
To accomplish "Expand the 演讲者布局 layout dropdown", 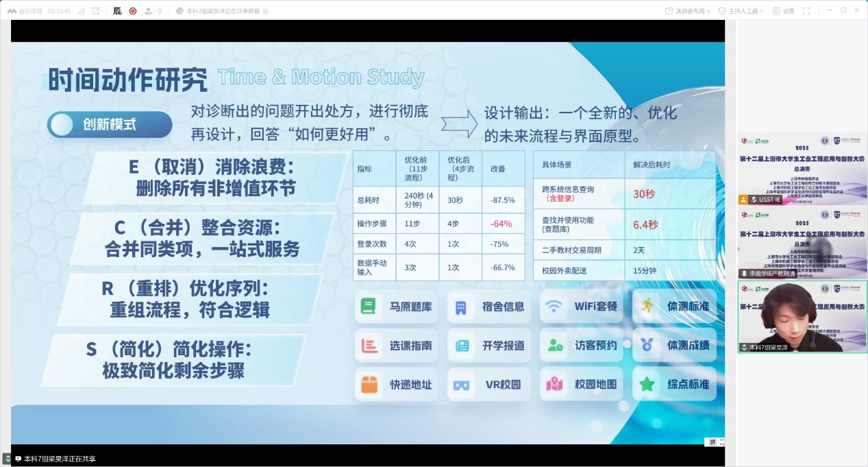I will click(x=687, y=11).
